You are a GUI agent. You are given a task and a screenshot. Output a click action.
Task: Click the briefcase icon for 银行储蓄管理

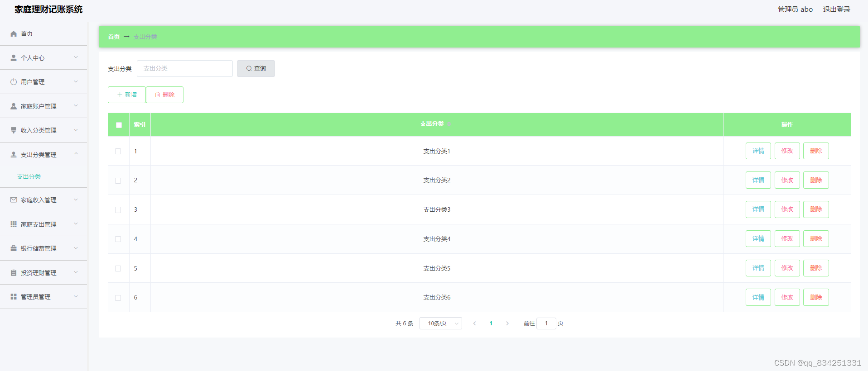coord(14,248)
